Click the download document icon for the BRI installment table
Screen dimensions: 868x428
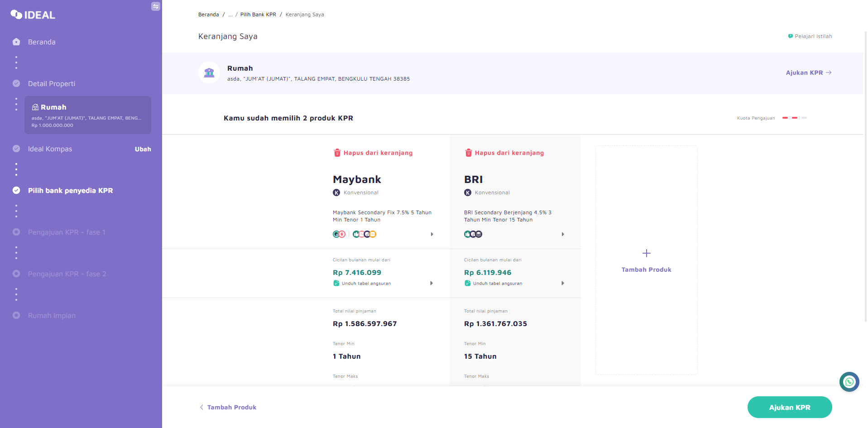pos(467,283)
